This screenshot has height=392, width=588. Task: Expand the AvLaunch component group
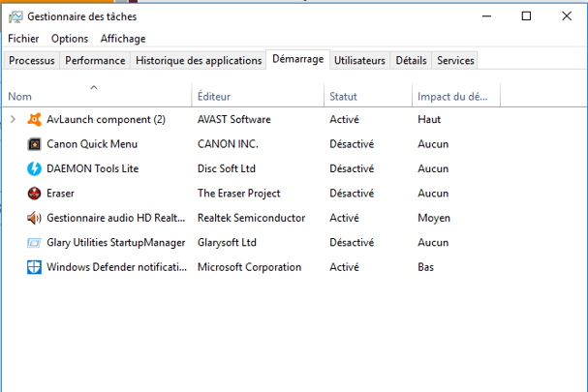click(x=13, y=120)
